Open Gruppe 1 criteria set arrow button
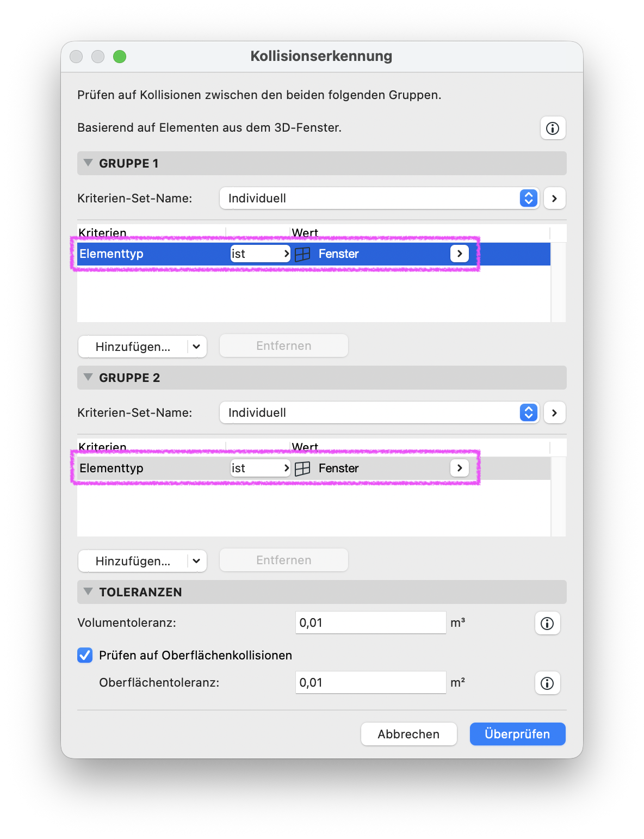The width and height of the screenshot is (644, 839). [554, 199]
